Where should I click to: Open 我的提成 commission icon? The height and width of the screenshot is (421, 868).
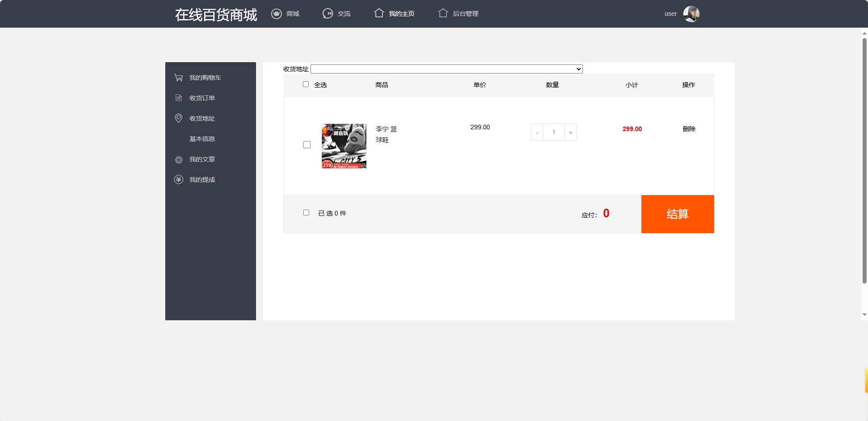178,179
